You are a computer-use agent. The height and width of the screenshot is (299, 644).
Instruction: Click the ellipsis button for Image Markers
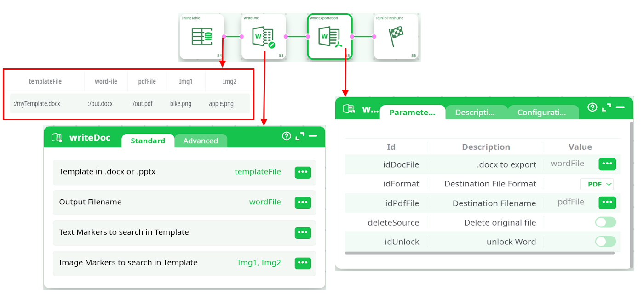[x=303, y=263]
